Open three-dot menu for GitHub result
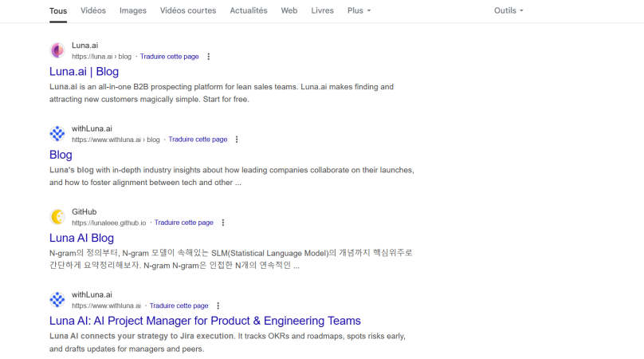The image size is (644, 359). tap(223, 223)
